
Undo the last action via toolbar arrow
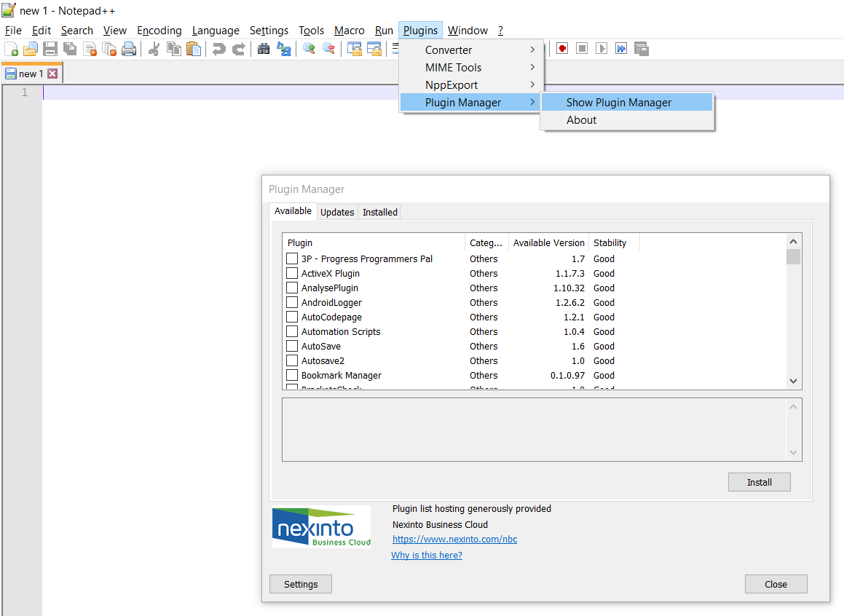pos(218,49)
